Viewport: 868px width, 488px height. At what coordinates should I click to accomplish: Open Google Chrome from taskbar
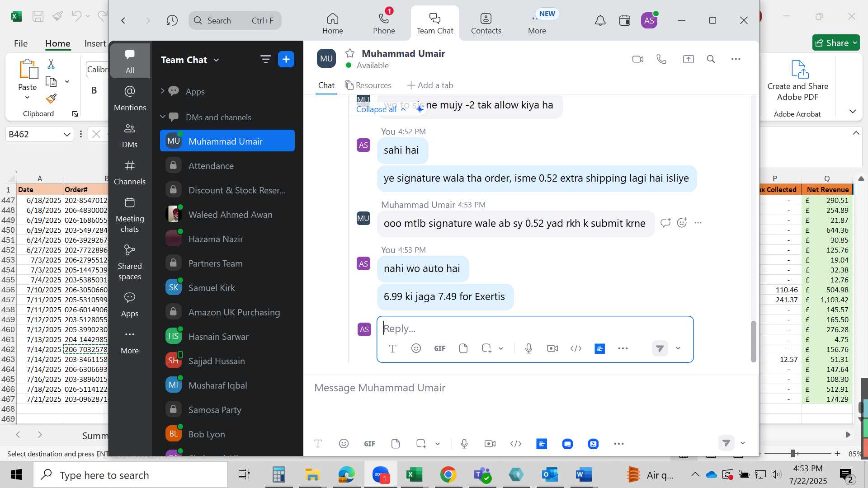(448, 475)
